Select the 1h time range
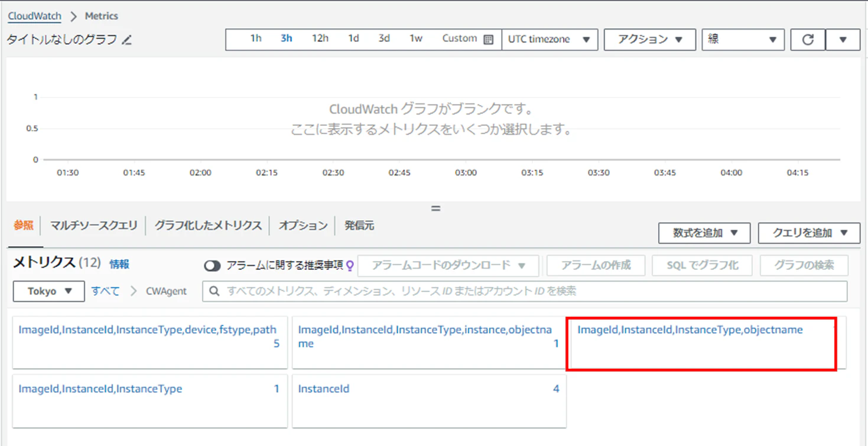The width and height of the screenshot is (868, 446). point(256,38)
